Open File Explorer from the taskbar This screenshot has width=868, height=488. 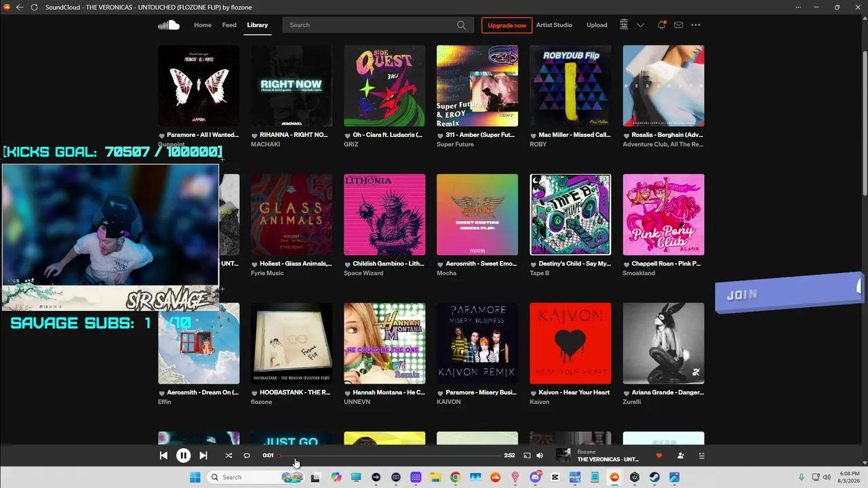435,477
